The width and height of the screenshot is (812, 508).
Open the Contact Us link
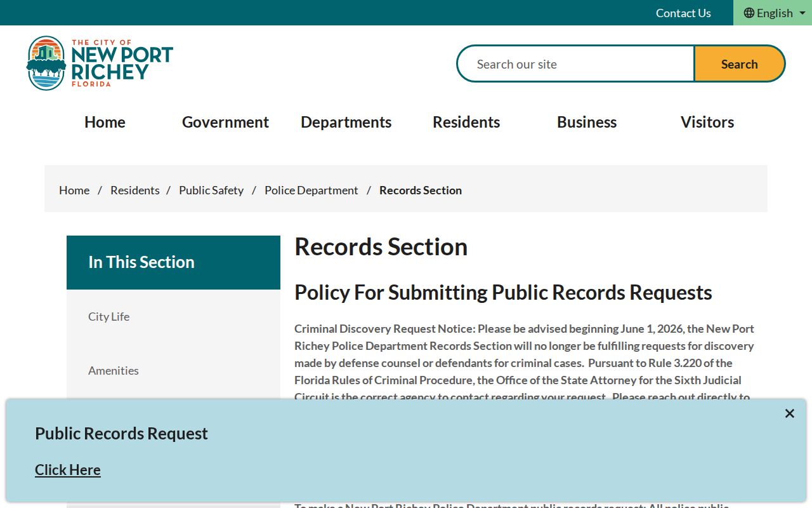683,13
